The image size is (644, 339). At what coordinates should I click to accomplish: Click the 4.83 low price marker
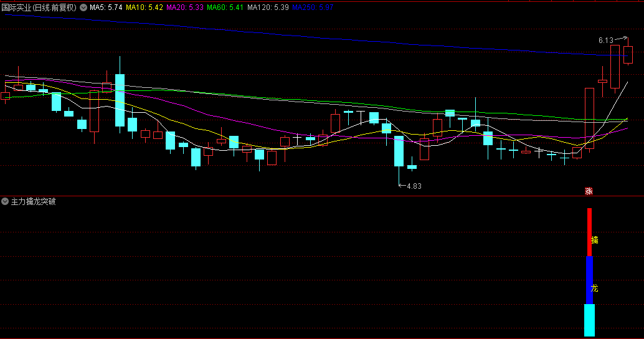click(x=414, y=186)
